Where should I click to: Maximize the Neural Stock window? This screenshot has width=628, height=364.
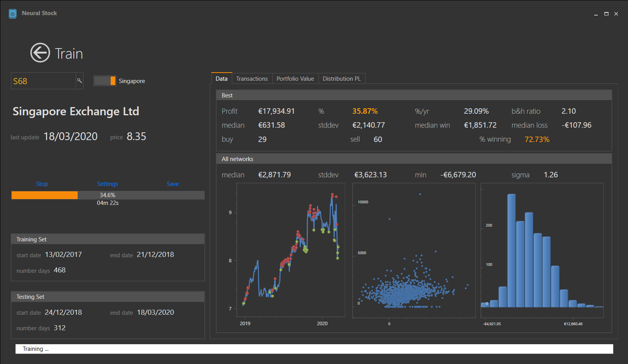(606, 14)
